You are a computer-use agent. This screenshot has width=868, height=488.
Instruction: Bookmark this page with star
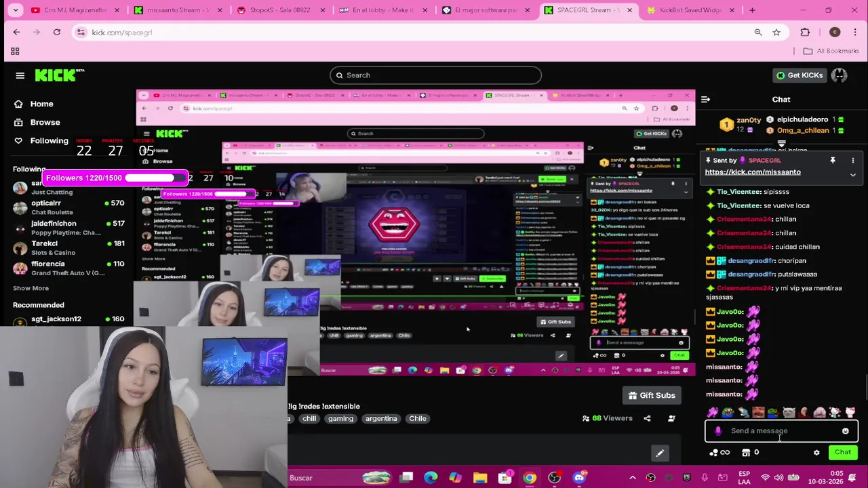click(776, 33)
